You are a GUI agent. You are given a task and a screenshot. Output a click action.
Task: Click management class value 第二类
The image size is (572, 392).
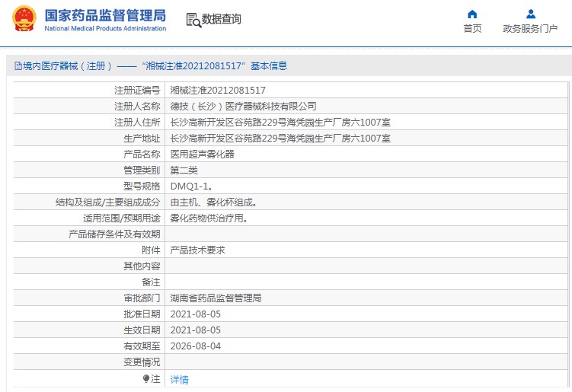point(184,171)
